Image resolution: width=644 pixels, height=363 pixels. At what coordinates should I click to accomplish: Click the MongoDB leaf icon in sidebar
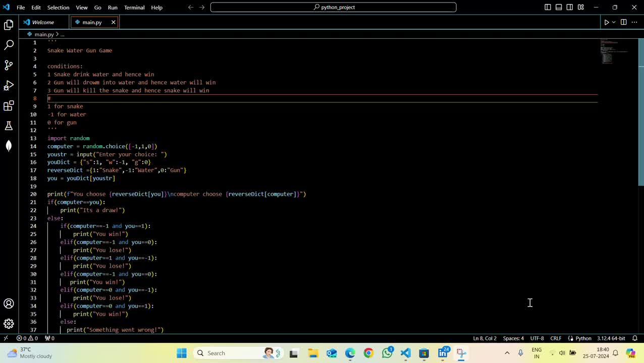click(x=9, y=146)
